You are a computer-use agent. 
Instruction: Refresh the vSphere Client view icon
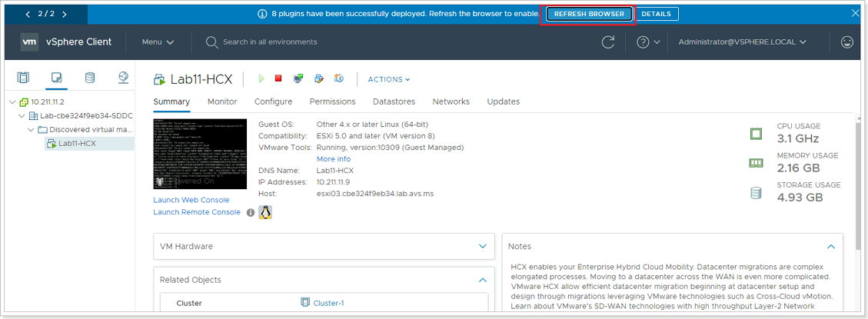pyautogui.click(x=608, y=42)
